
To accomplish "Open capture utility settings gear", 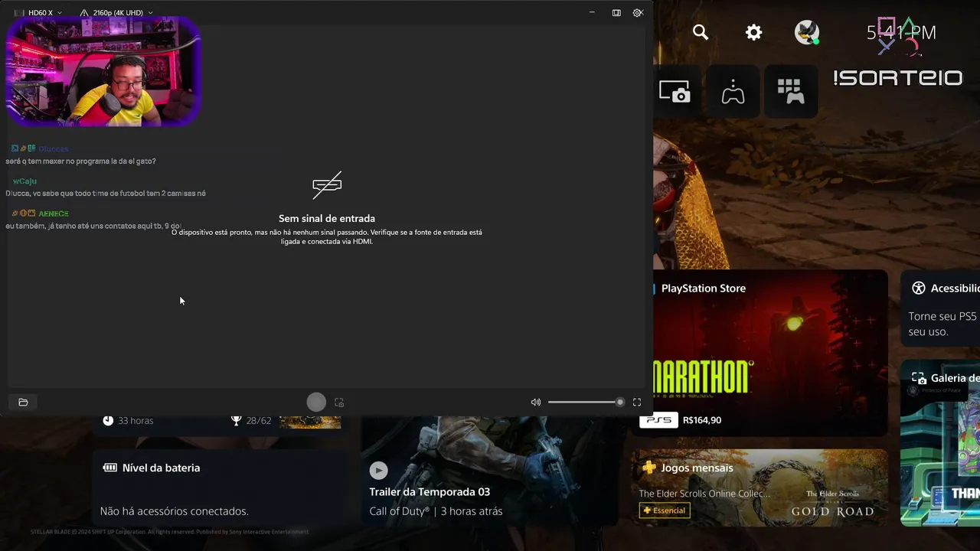I will pyautogui.click(x=638, y=13).
